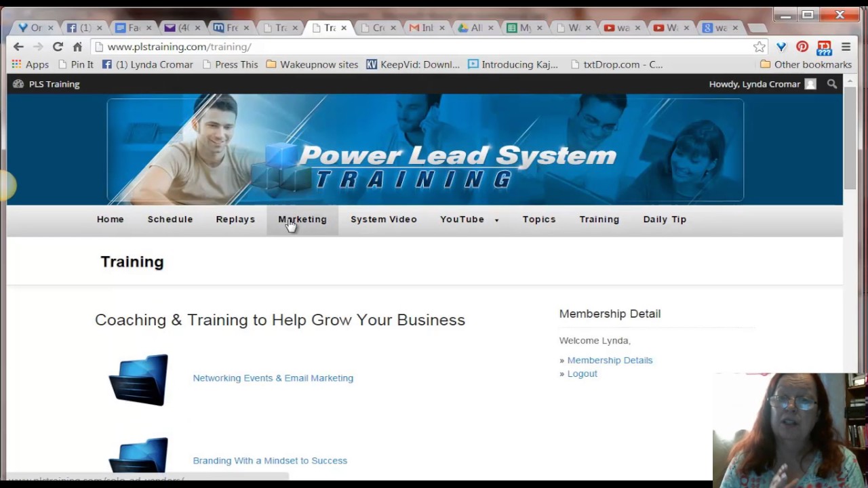The height and width of the screenshot is (488, 868).
Task: Click the Membership Detail heading text
Action: point(610,314)
